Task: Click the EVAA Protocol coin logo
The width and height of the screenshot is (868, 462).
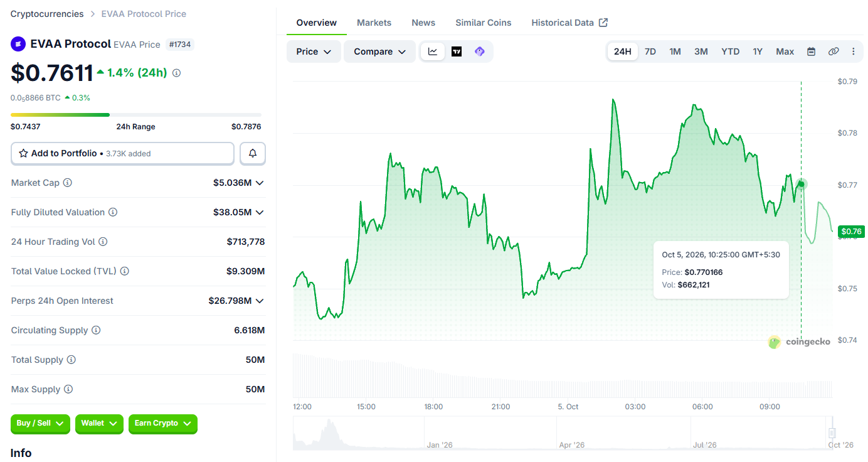Action: click(x=18, y=44)
